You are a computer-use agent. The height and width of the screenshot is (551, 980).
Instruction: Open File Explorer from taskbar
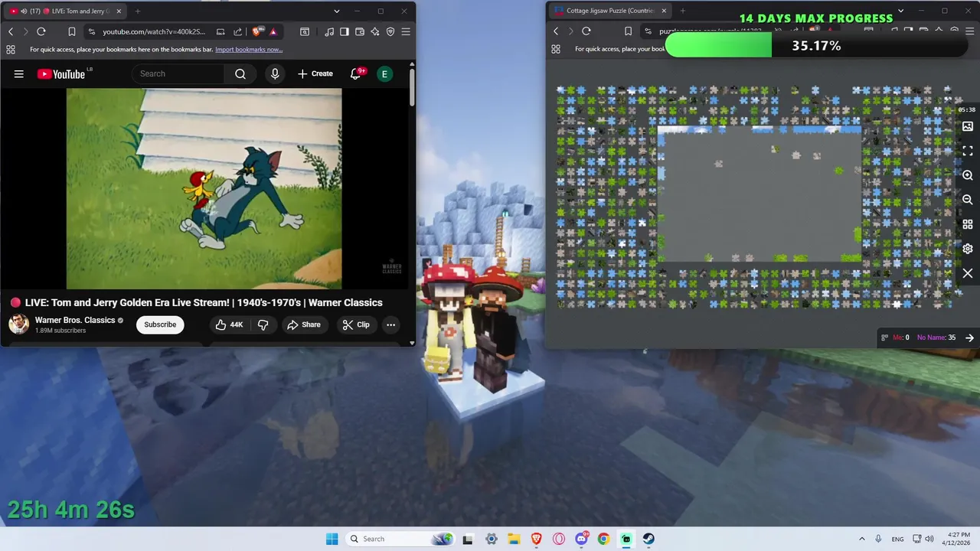514,539
